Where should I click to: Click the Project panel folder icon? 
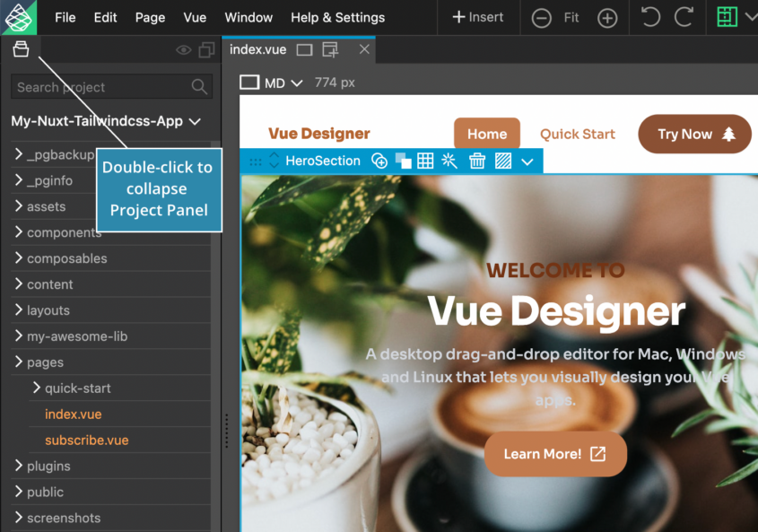21,50
